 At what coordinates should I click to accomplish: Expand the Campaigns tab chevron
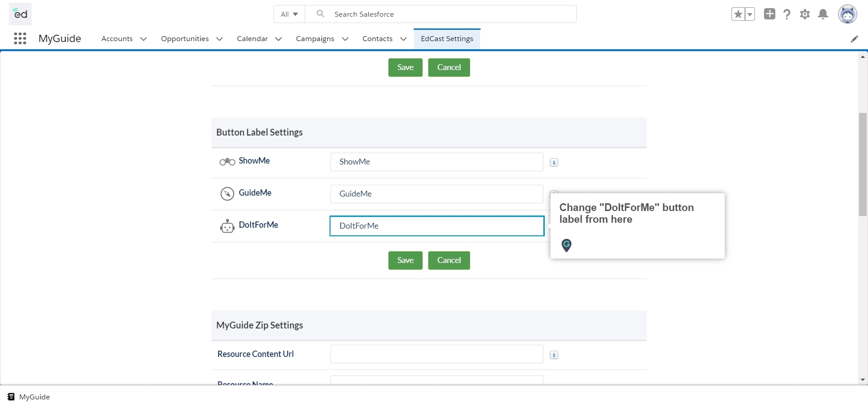345,39
